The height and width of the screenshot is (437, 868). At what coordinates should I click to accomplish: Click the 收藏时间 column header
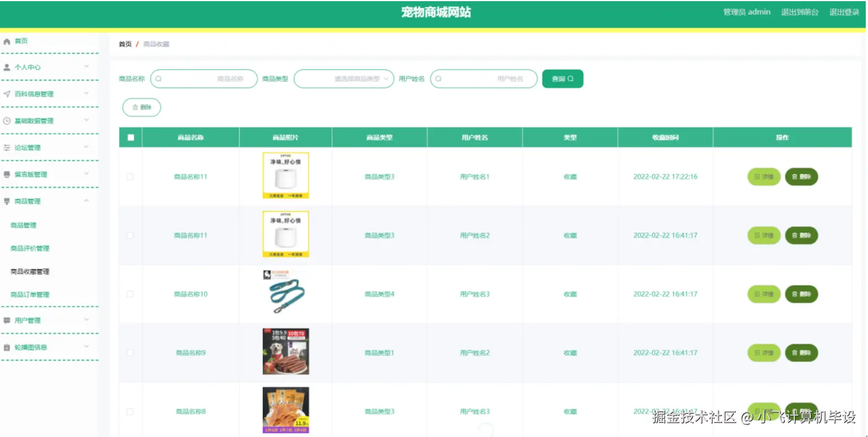pos(665,137)
